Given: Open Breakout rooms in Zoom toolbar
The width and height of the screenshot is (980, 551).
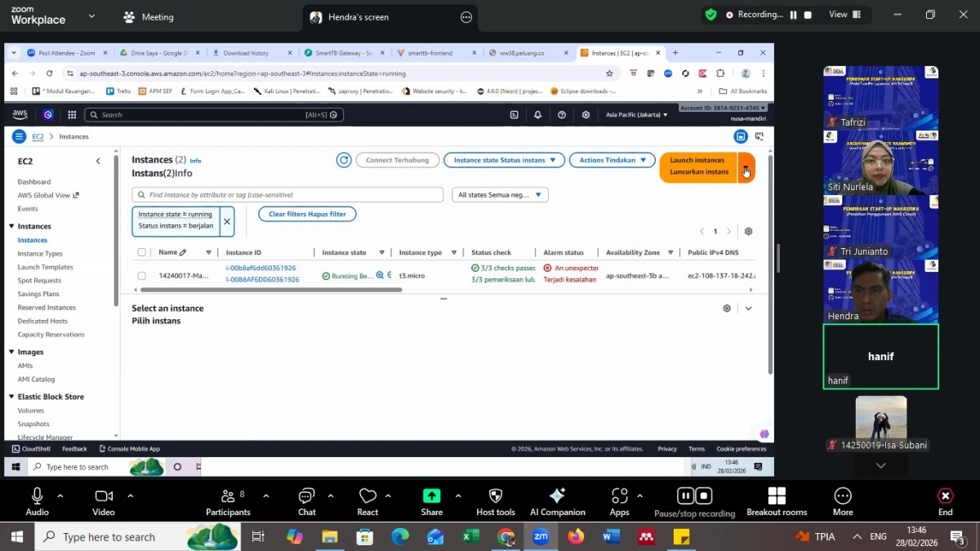Looking at the screenshot, I should click(777, 501).
